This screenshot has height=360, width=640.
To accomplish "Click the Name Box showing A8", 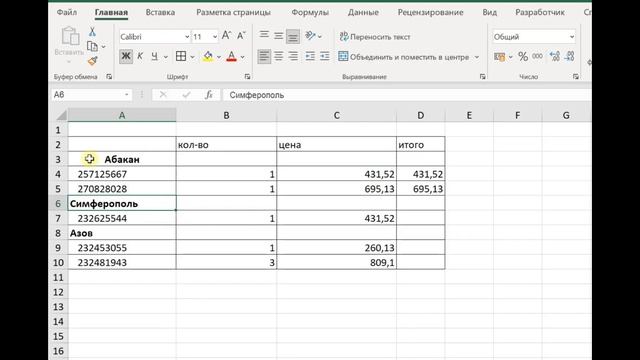I will (x=87, y=95).
